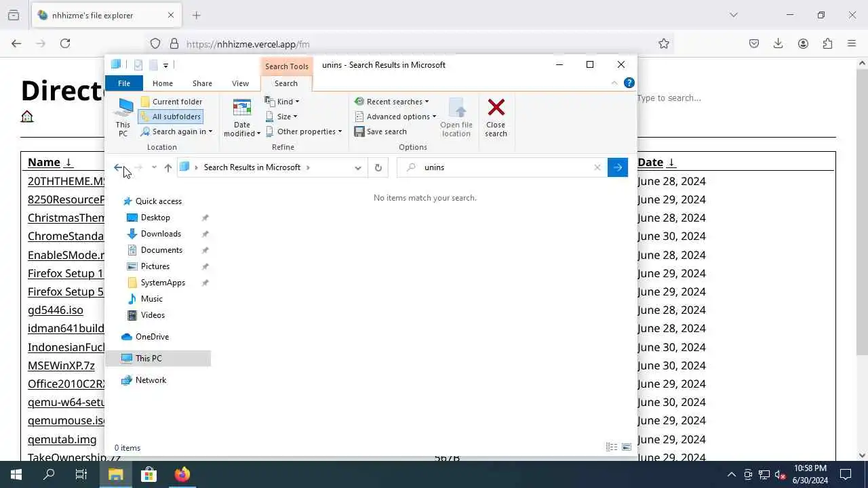Open Pictures in navigation pane

pos(155,266)
